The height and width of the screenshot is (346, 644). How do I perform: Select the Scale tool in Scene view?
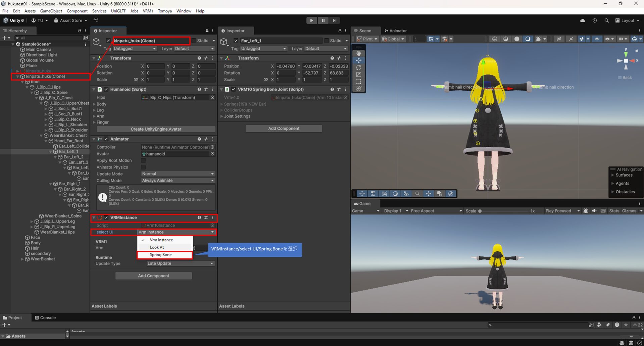(359, 75)
